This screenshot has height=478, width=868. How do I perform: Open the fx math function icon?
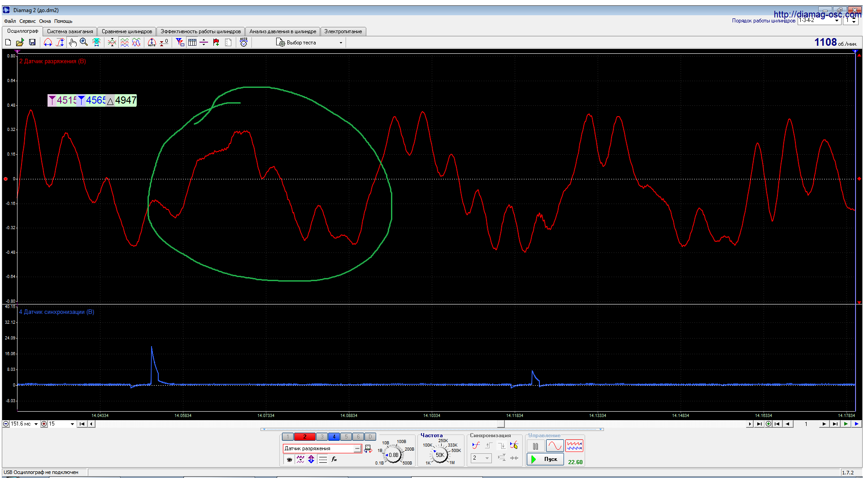[334, 460]
